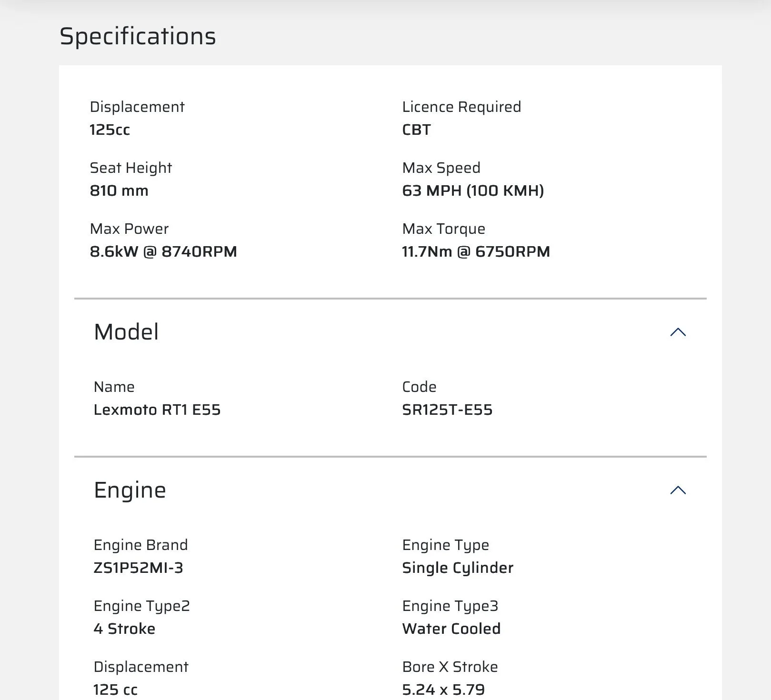Click the 125cc displacement value at top
The width and height of the screenshot is (771, 700).
click(110, 130)
